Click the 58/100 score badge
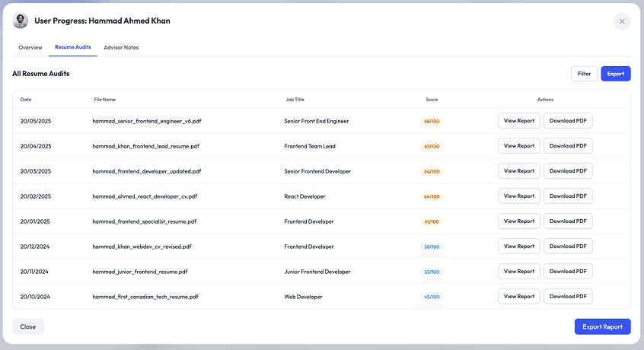Screen dimensions: 644x350 432,247
